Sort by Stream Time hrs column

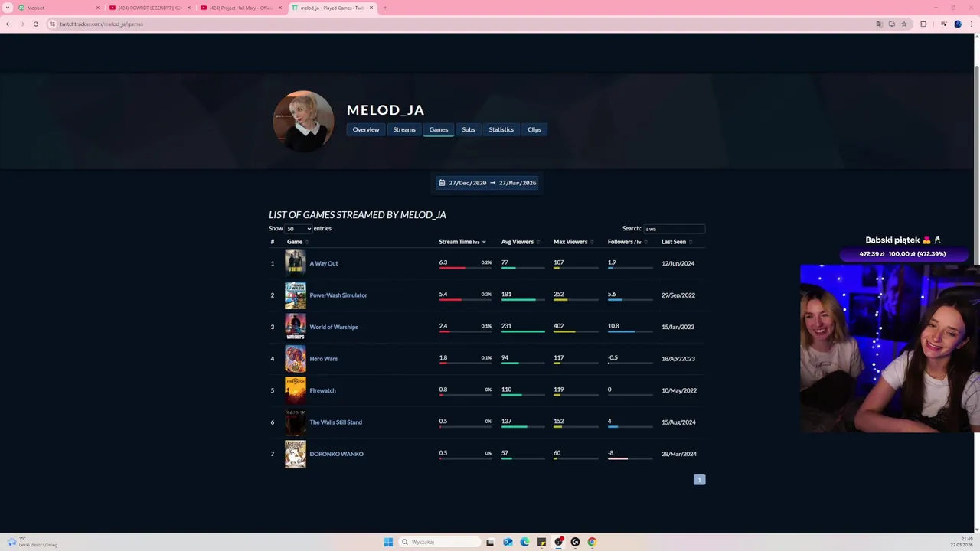(462, 242)
